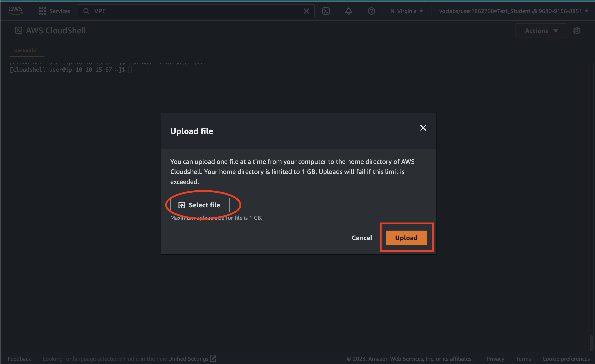Image resolution: width=595 pixels, height=364 pixels.
Task: Close the Upload file dialog
Action: tap(423, 128)
